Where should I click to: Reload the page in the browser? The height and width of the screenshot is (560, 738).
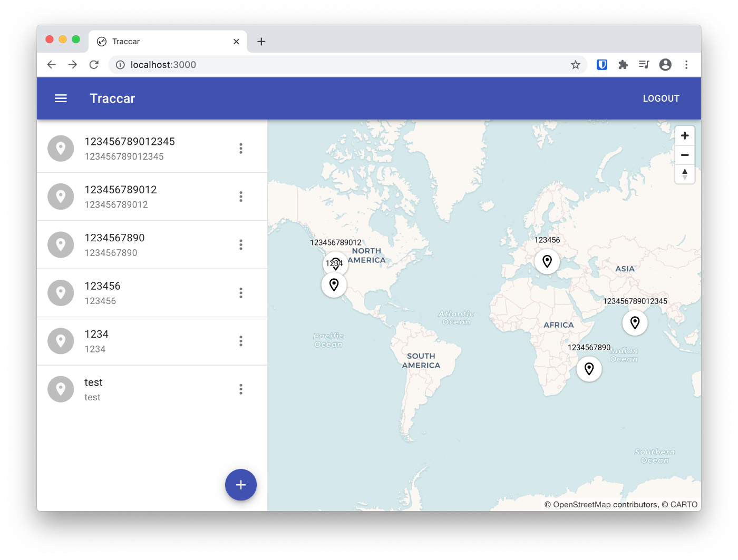click(94, 65)
